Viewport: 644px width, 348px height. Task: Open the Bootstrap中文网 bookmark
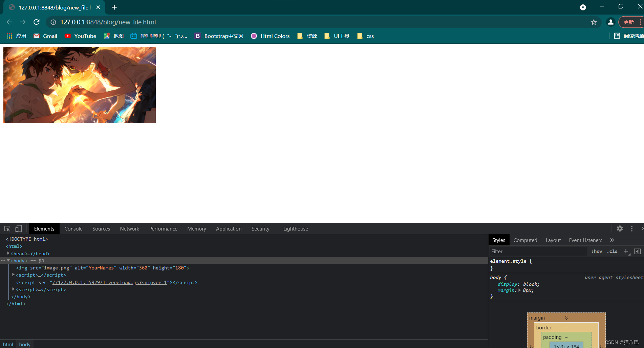pyautogui.click(x=219, y=36)
